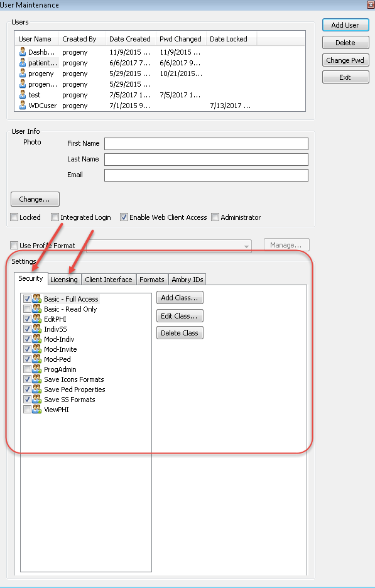Click the group icon beside Mod-Ped

click(37, 359)
